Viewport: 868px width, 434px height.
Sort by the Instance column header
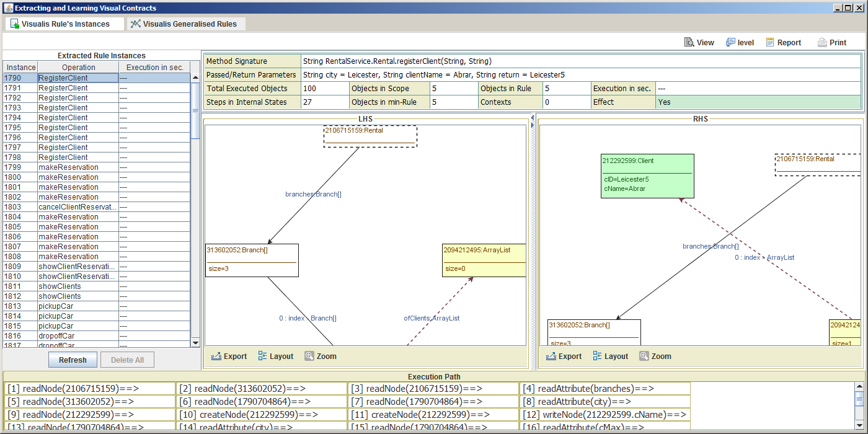click(x=20, y=67)
